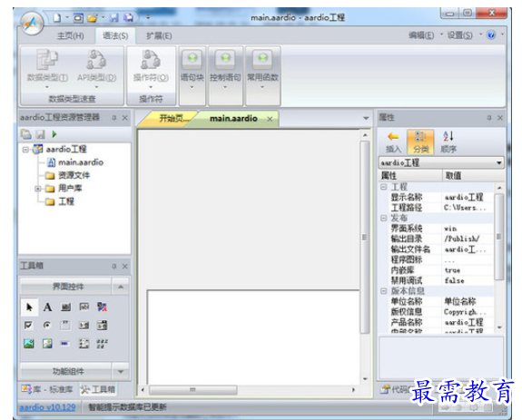
Task: Close the aardio工程资源管理器 panel
Action: pyautogui.click(x=125, y=117)
